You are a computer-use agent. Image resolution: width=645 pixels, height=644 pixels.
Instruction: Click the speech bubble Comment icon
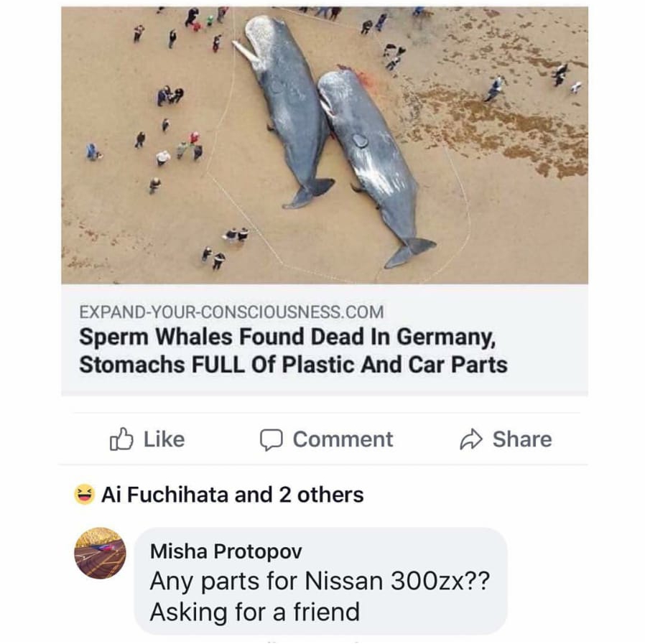coord(271,439)
